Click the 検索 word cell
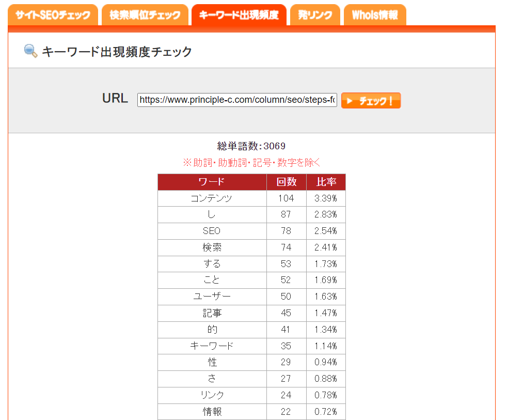 pyautogui.click(x=212, y=247)
